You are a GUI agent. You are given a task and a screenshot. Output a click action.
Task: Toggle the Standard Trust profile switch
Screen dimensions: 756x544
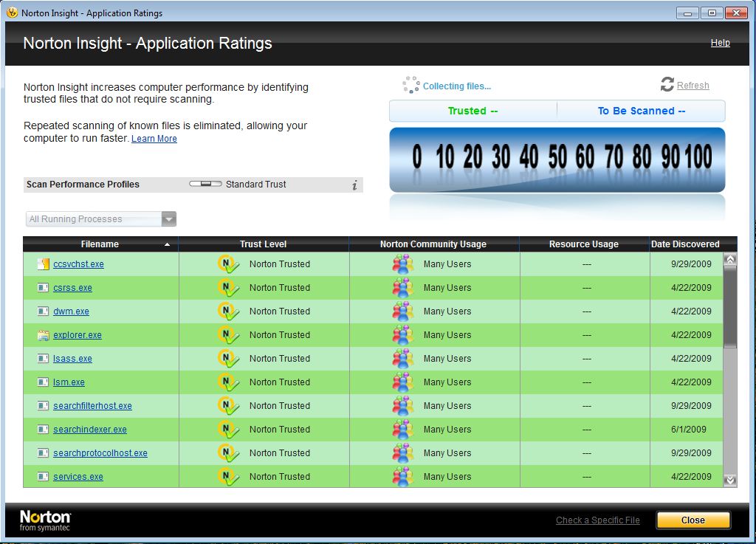[205, 184]
